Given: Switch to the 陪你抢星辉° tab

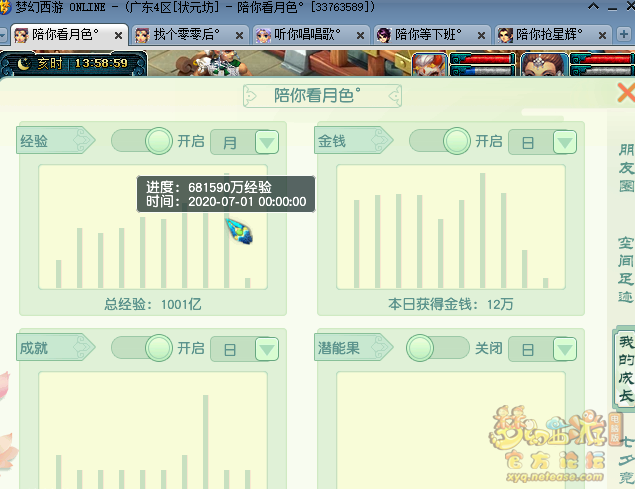Looking at the screenshot, I should pos(553,35).
